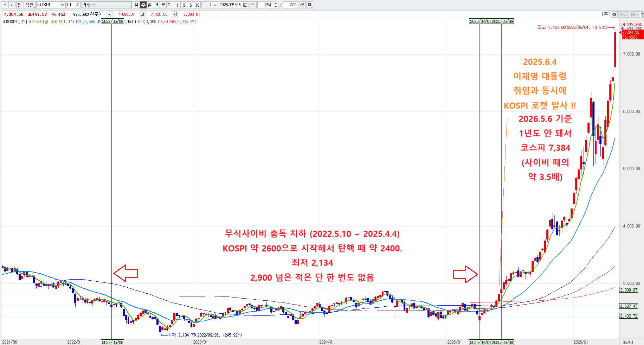Switch chart to minute 분 period

pos(163,5)
